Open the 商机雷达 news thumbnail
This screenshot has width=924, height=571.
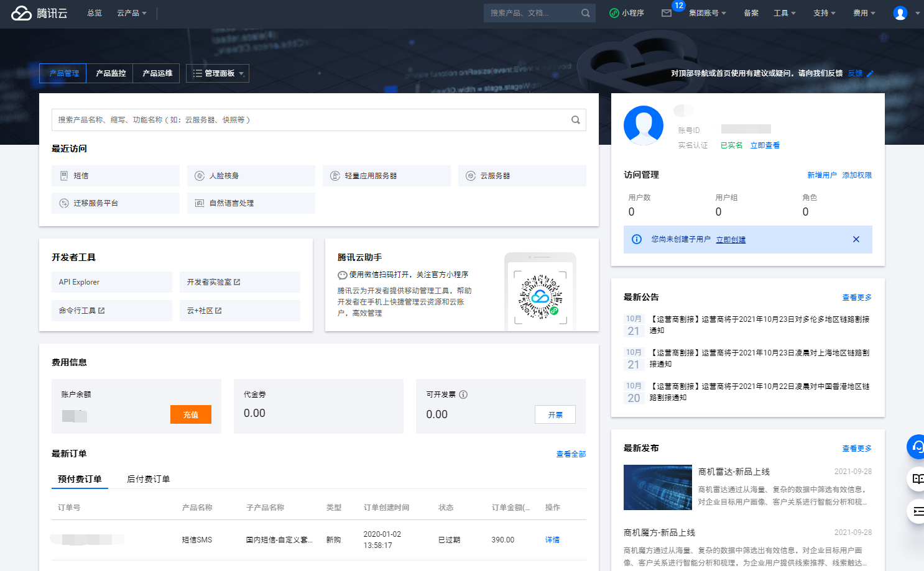[657, 487]
